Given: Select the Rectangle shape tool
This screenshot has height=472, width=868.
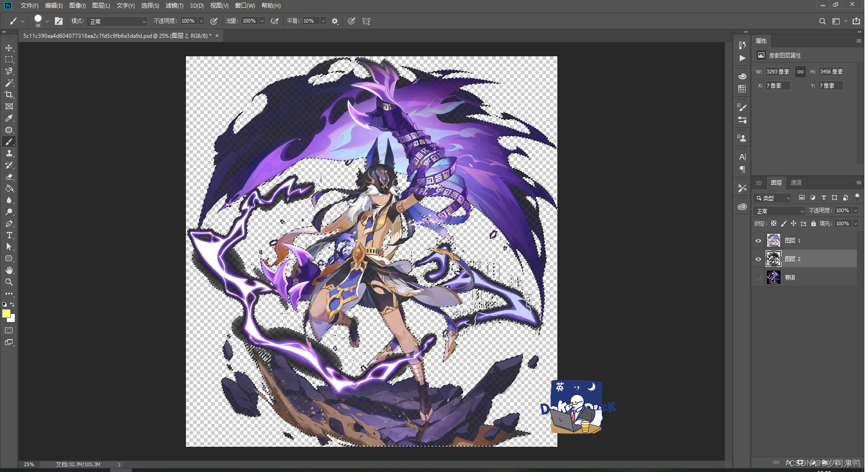Looking at the screenshot, I should tap(9, 259).
